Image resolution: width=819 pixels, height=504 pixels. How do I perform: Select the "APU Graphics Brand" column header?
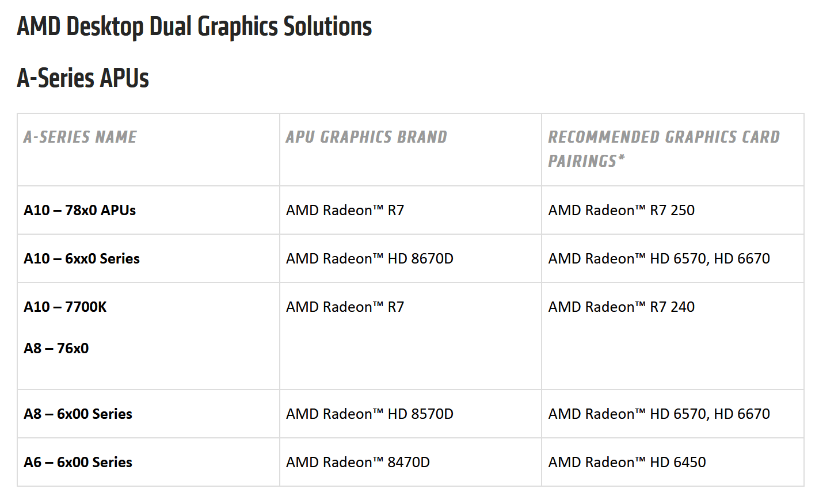coord(366,137)
